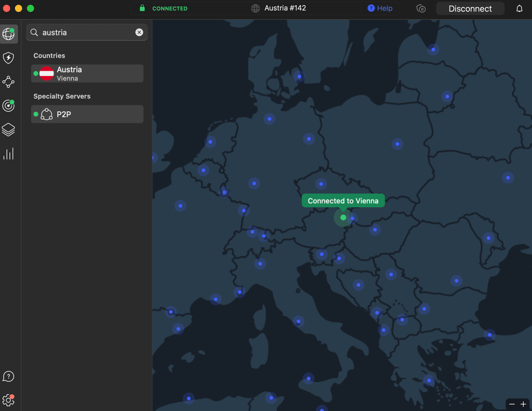Click the P2P server icon

click(46, 114)
